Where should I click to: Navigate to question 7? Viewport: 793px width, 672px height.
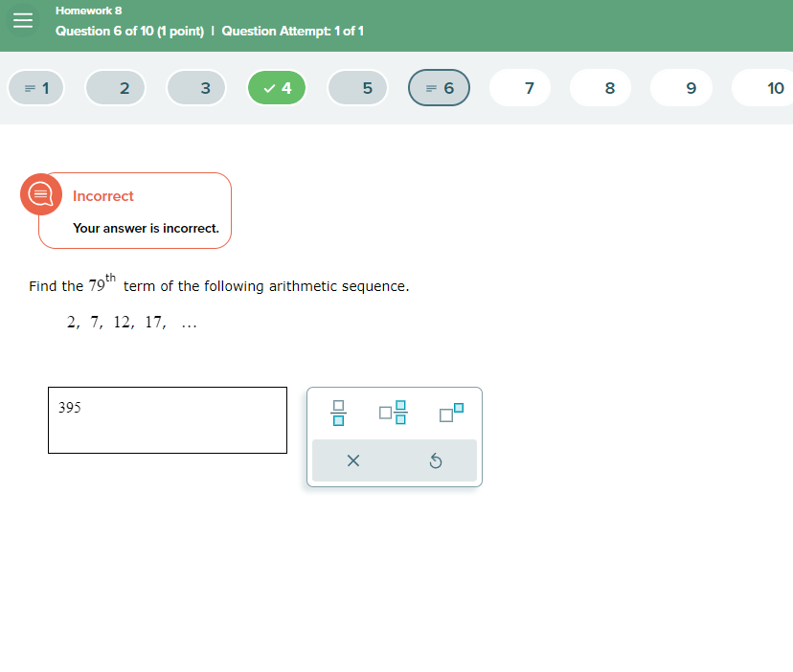(519, 87)
